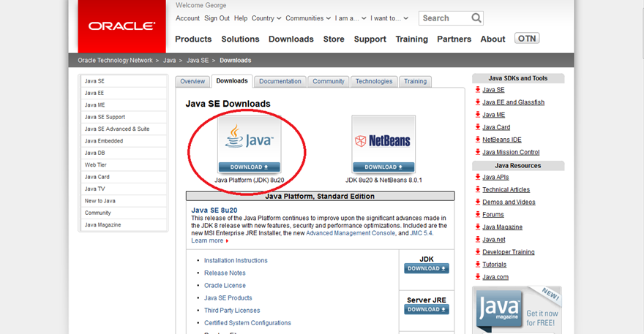Viewport: 644px width, 334px height.
Task: Click into the Search input field
Action: (x=444, y=18)
